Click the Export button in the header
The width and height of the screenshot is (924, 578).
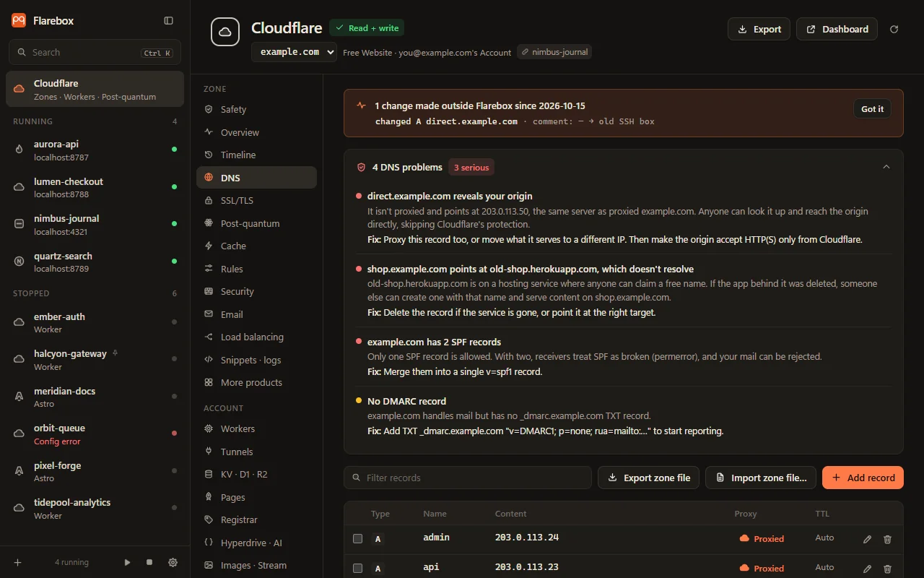click(759, 29)
